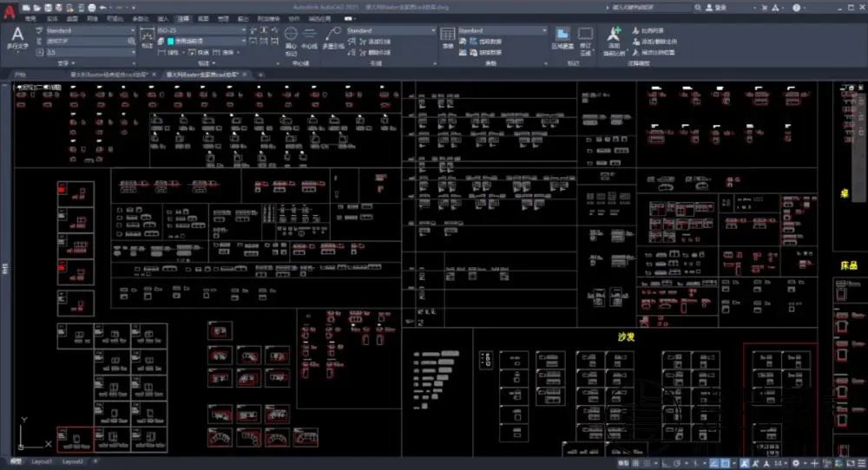Click the Revision Cloud (修订云线) tool
Image resolution: width=868 pixels, height=470 pixels.
(586, 36)
